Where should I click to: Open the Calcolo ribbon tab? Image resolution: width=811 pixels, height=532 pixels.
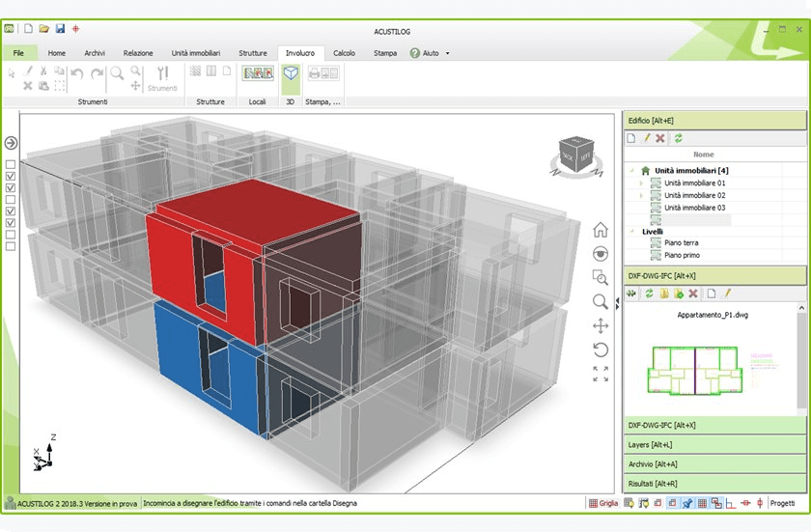pos(343,53)
